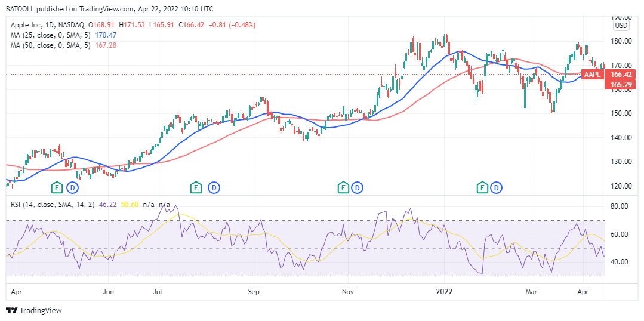Image resolution: width=644 pixels, height=321 pixels.
Task: Select the Apple Inc, 1D, NASDAQ legend title
Action: (47, 25)
